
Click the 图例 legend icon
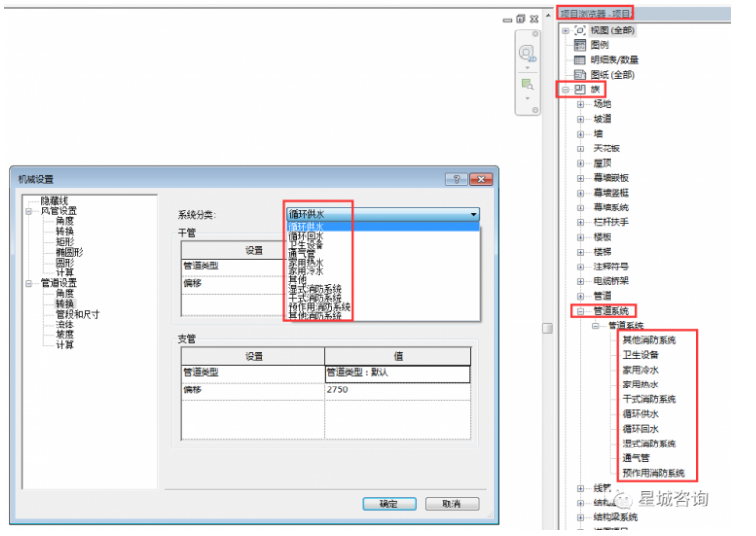[580, 45]
